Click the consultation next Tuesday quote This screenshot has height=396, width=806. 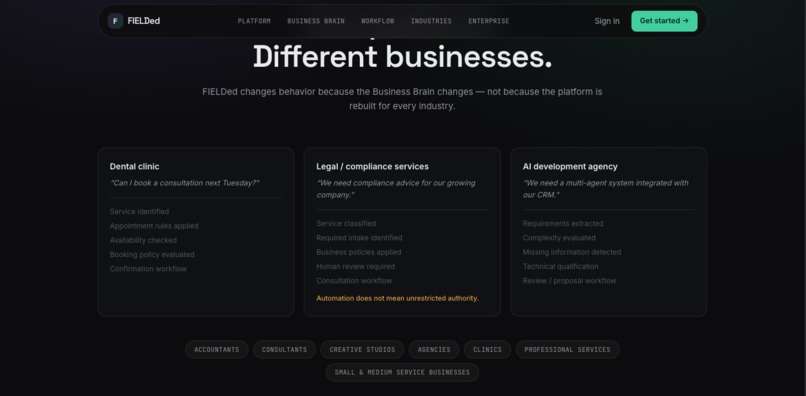(x=185, y=183)
